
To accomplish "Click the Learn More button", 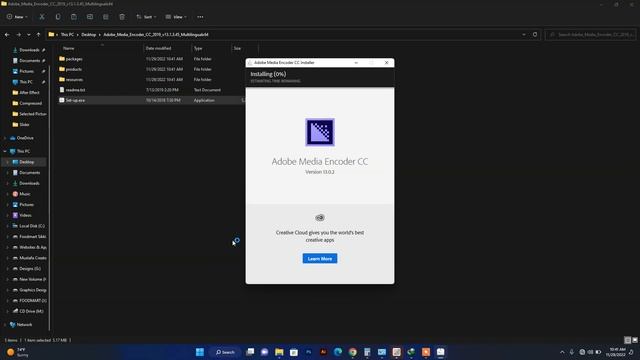I will coord(320,258).
